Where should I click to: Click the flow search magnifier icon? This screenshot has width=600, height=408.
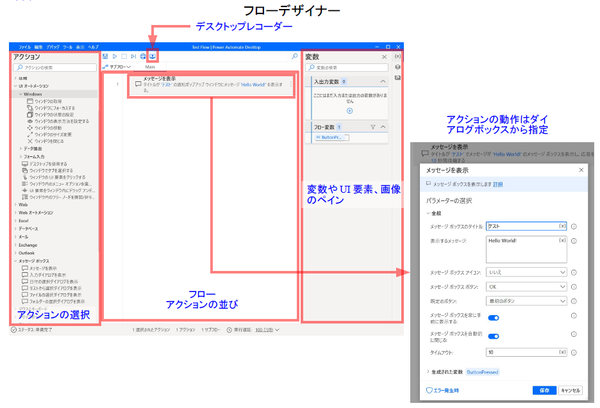pos(295,56)
